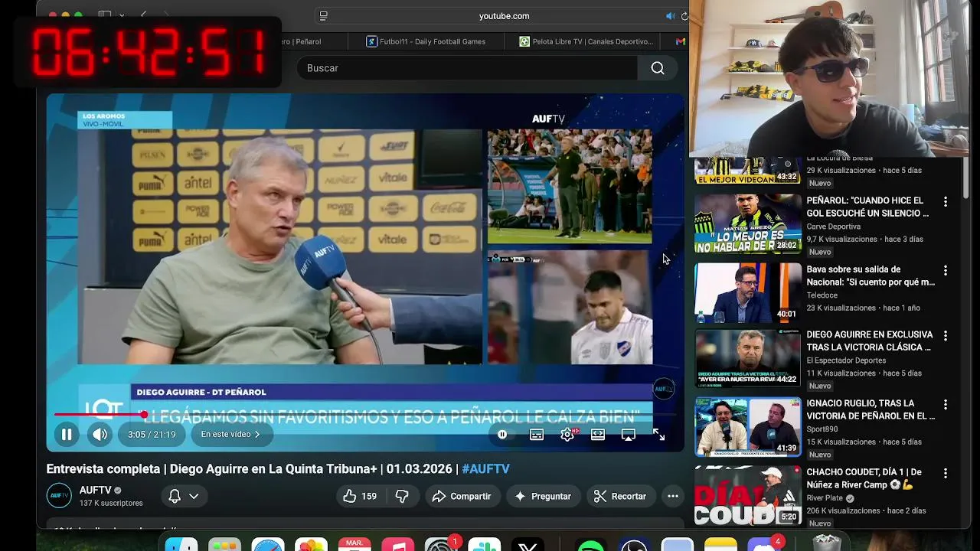The image size is (980, 551).
Task: Open options for Diego Aguirre en exclusiva video
Action: (946, 336)
